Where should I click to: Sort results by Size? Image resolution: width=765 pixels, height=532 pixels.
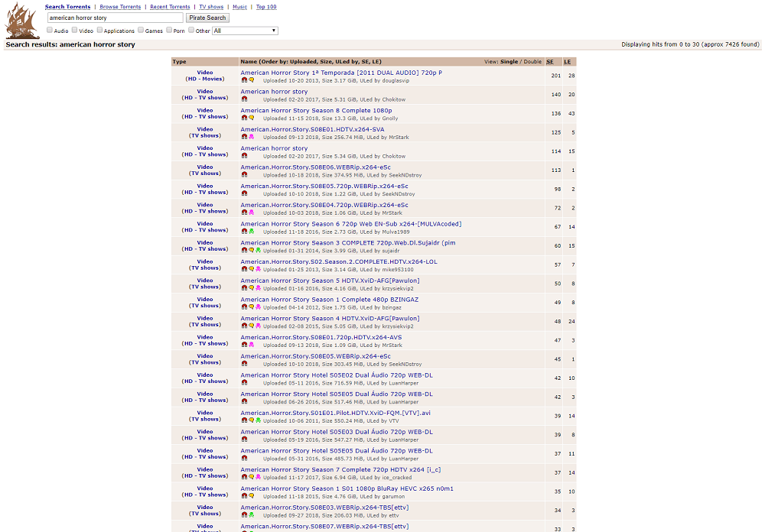pyautogui.click(x=326, y=62)
